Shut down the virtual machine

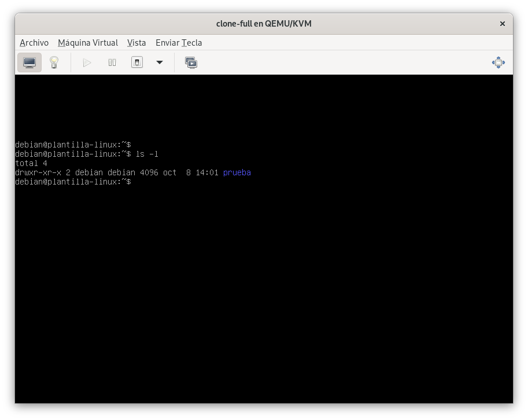pos(137,62)
